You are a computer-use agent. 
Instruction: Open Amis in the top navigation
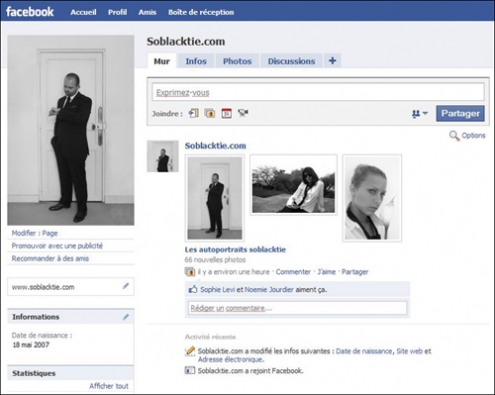[x=147, y=12]
